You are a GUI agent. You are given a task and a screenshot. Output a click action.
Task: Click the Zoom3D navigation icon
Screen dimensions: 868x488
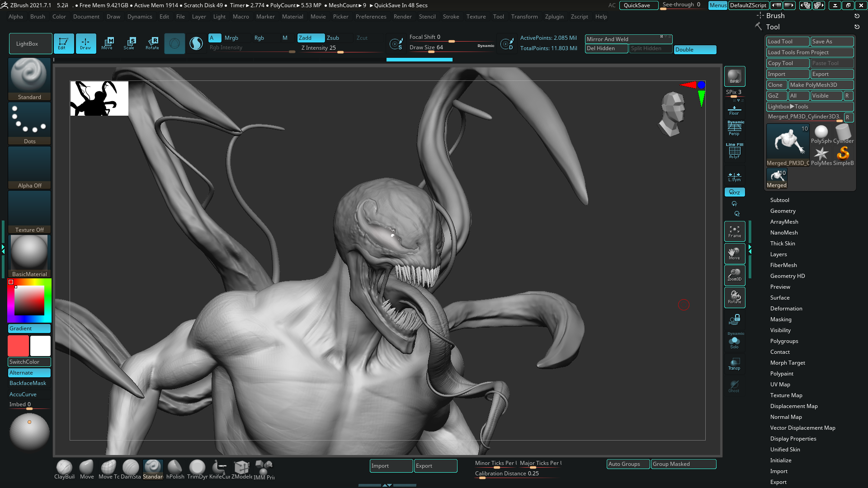[x=734, y=275]
